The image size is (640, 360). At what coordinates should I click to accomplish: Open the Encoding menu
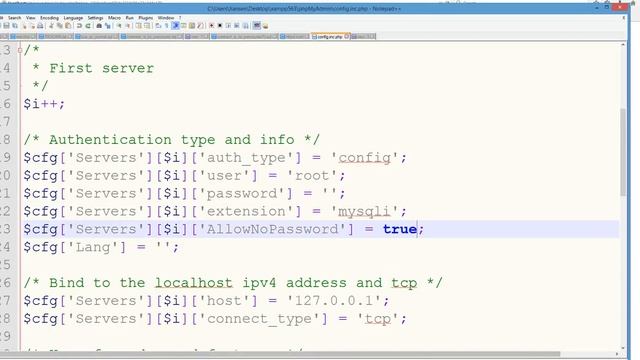[x=49, y=18]
